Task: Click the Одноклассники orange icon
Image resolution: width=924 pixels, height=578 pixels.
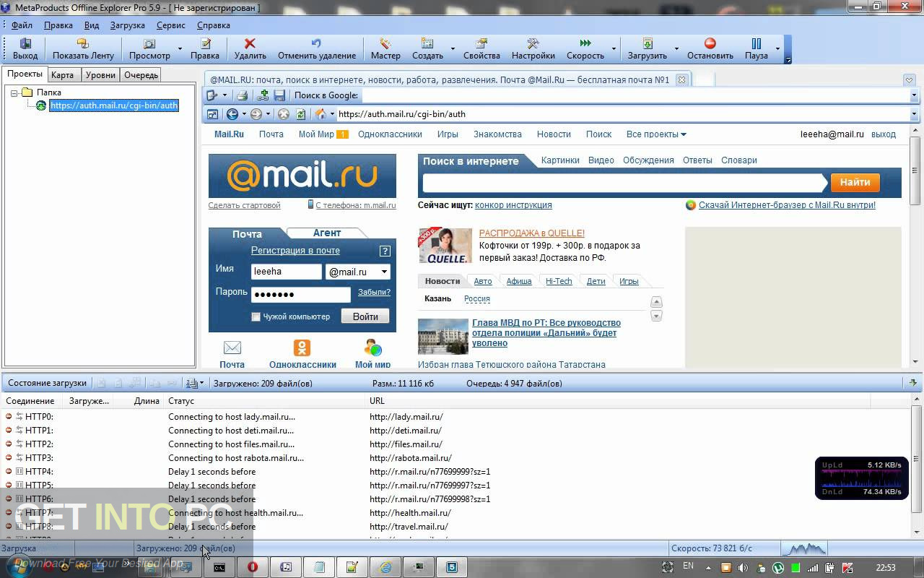Action: pyautogui.click(x=302, y=348)
